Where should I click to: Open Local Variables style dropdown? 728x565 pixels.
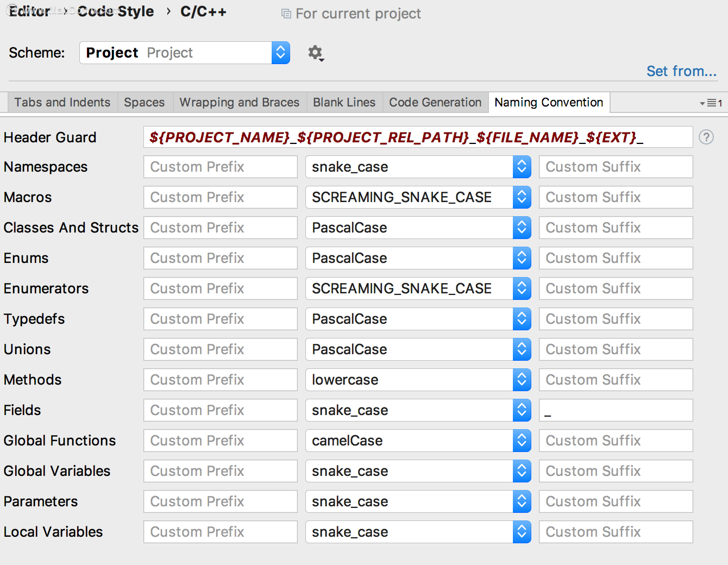(x=418, y=532)
